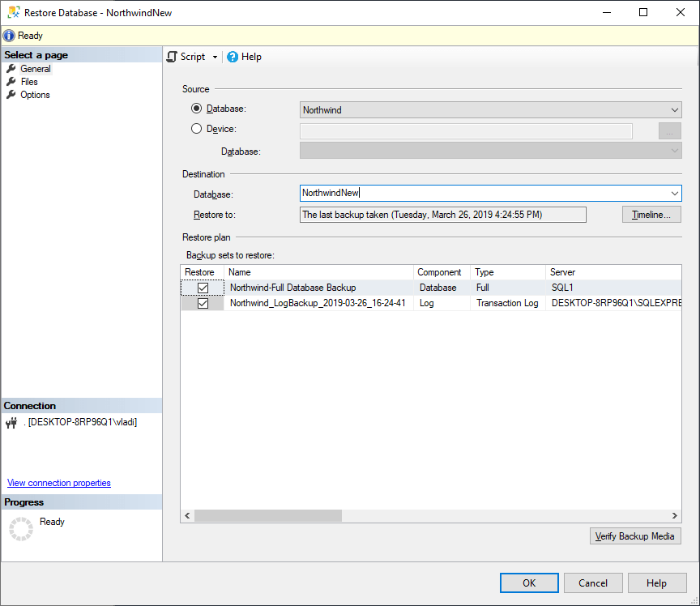Click the Cancel button
This screenshot has height=606, width=700.
[x=593, y=583]
